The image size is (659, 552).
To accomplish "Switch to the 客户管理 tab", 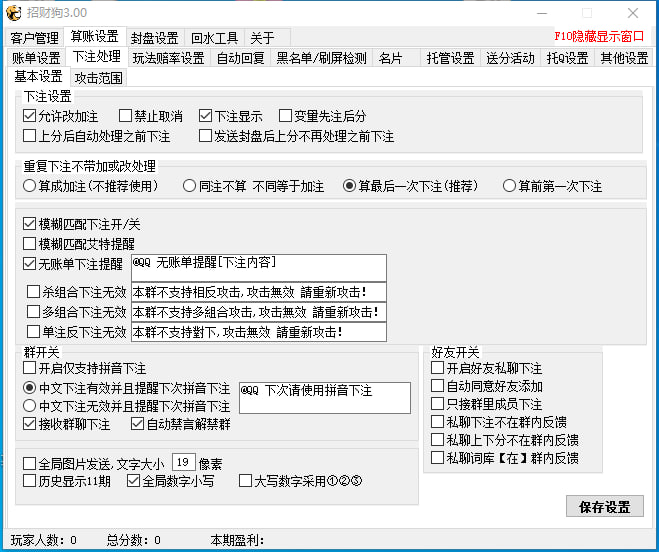I will (x=35, y=38).
